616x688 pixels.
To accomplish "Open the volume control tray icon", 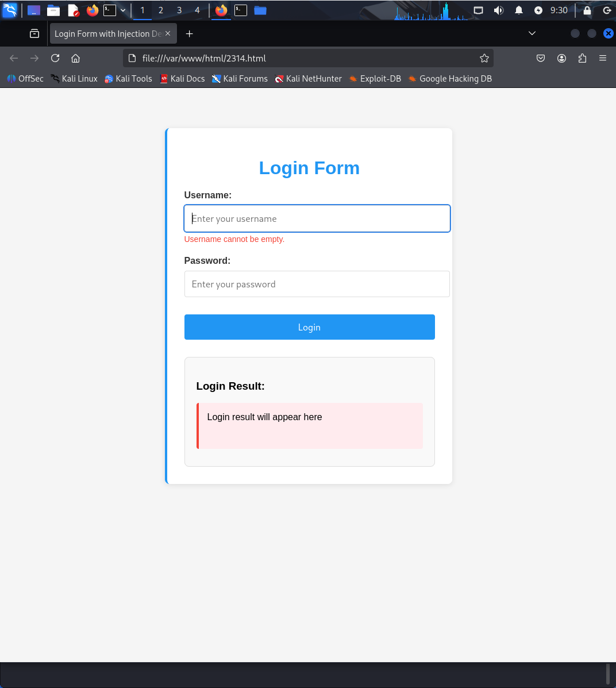I will click(x=498, y=10).
